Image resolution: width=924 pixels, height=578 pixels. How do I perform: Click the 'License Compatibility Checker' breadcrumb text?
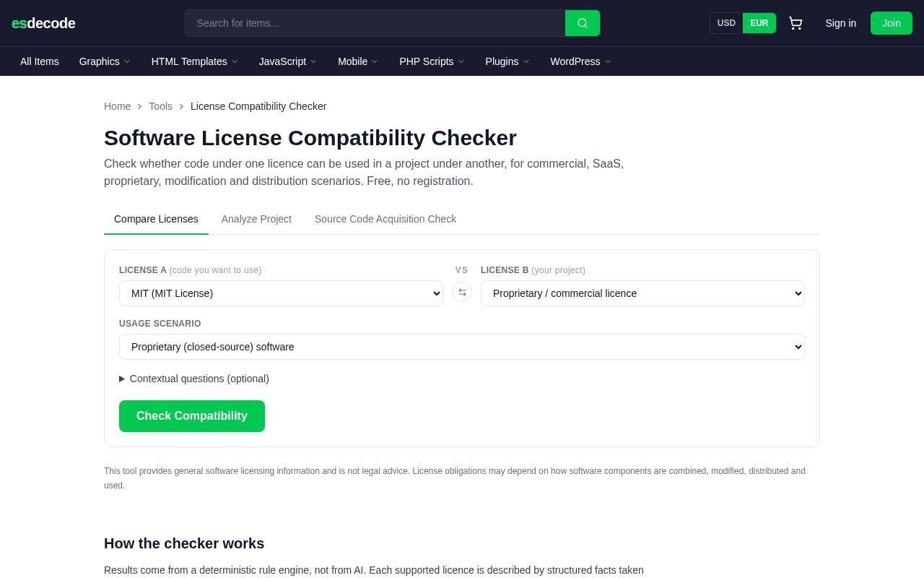tap(258, 106)
